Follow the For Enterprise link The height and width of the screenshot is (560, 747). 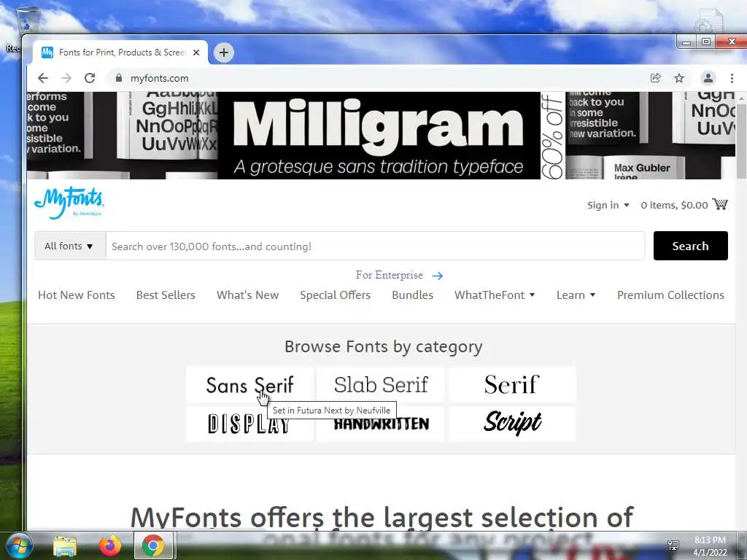[x=390, y=275]
